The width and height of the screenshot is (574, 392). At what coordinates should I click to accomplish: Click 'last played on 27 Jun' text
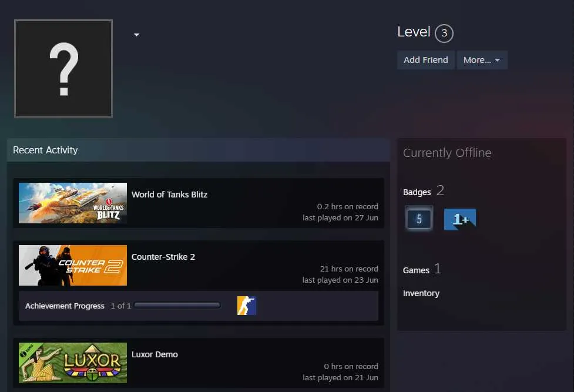[x=340, y=217]
